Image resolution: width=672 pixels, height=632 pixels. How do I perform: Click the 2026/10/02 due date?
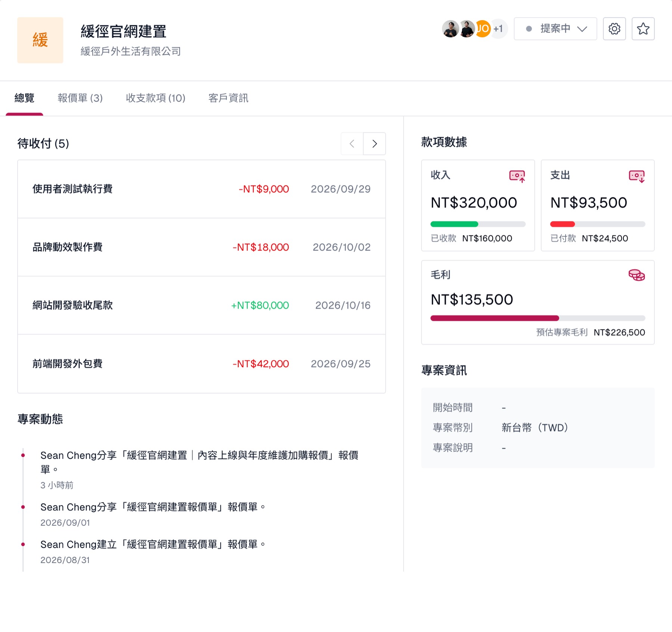pyautogui.click(x=342, y=247)
